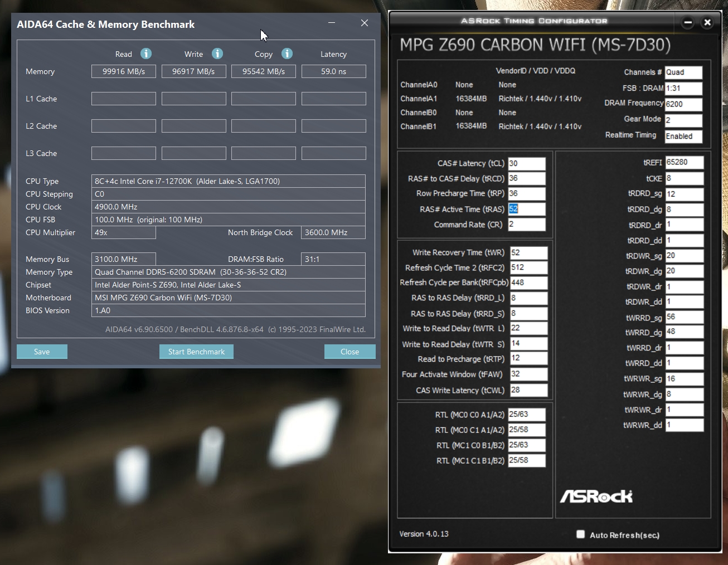Click the tRRD_S value field

528,313
